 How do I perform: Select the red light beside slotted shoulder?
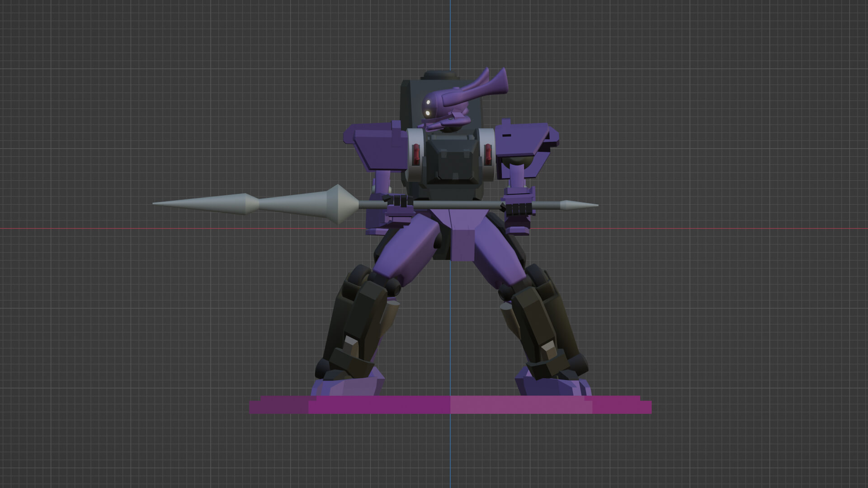488,154
